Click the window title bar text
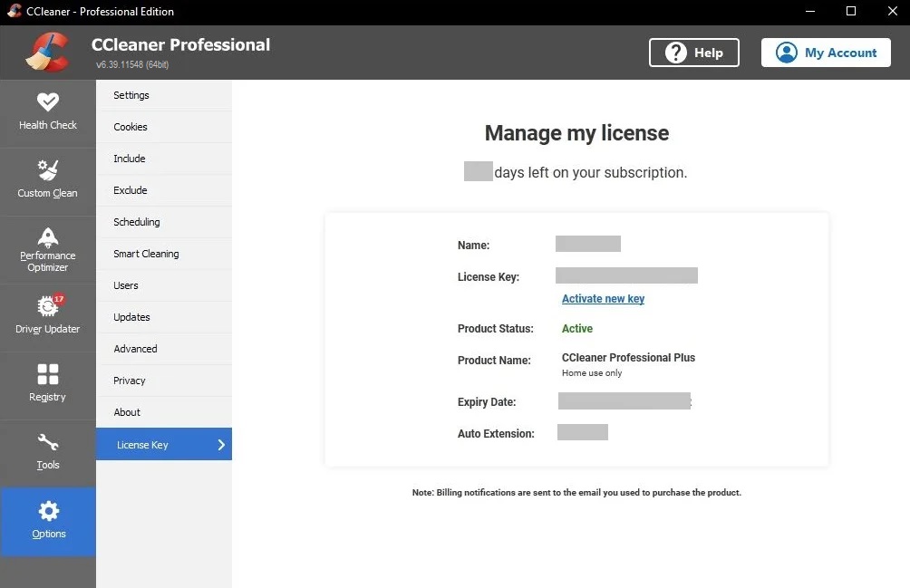 click(100, 12)
